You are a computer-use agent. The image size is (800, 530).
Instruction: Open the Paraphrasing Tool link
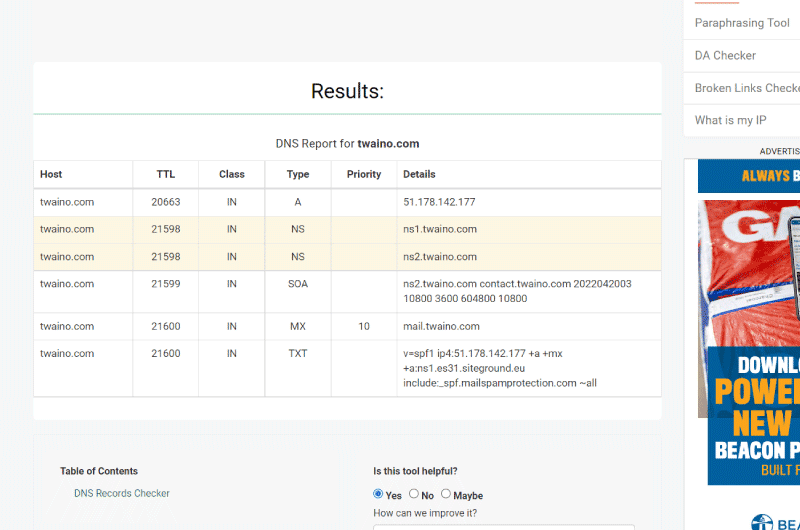(x=742, y=23)
